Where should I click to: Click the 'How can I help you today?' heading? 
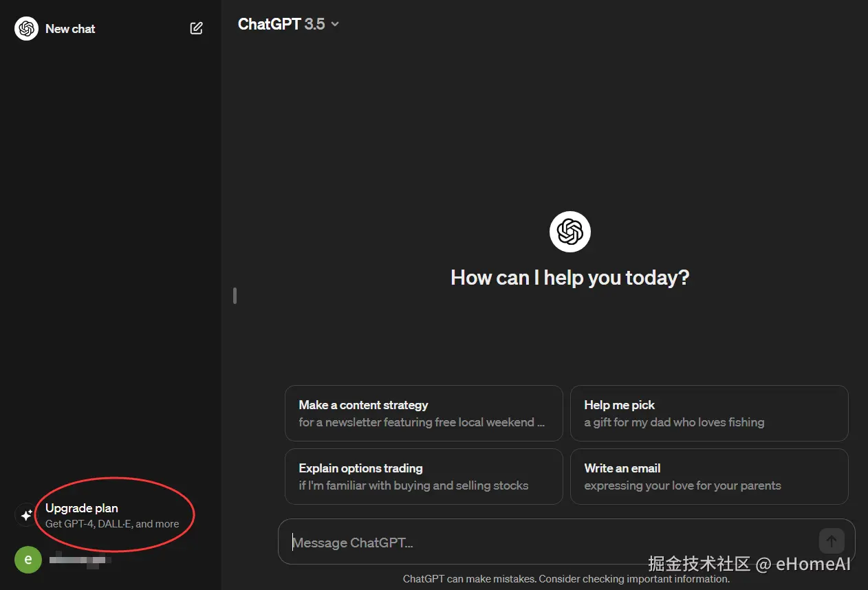[569, 278]
